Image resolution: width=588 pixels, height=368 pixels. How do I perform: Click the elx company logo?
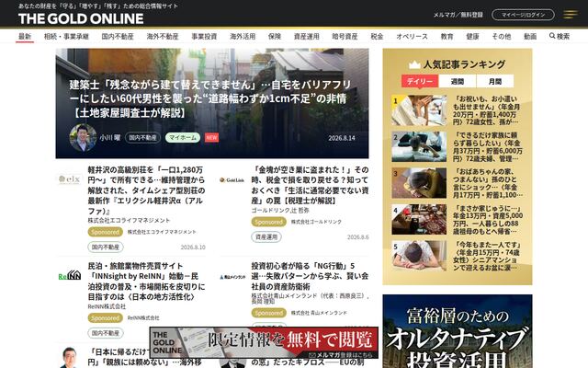point(70,179)
